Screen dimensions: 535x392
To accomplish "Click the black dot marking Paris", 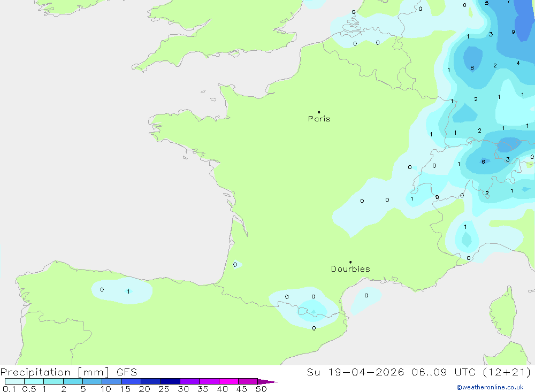I will point(319,112).
